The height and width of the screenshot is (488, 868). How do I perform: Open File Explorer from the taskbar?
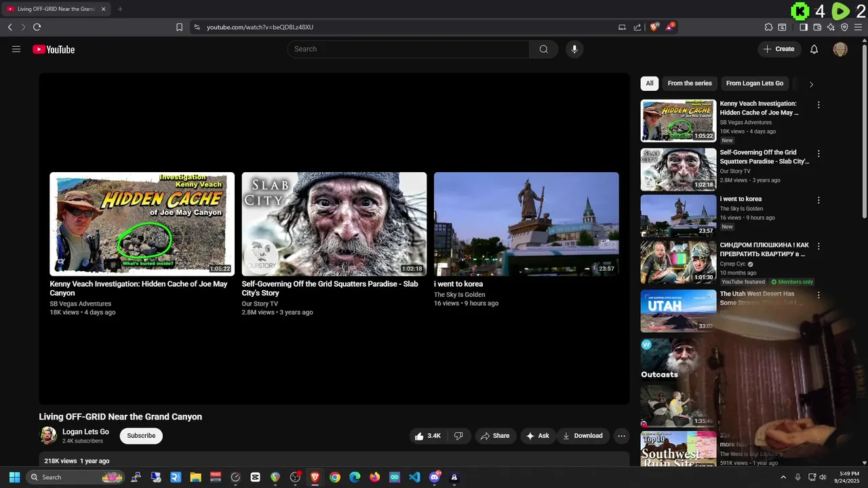tap(195, 477)
